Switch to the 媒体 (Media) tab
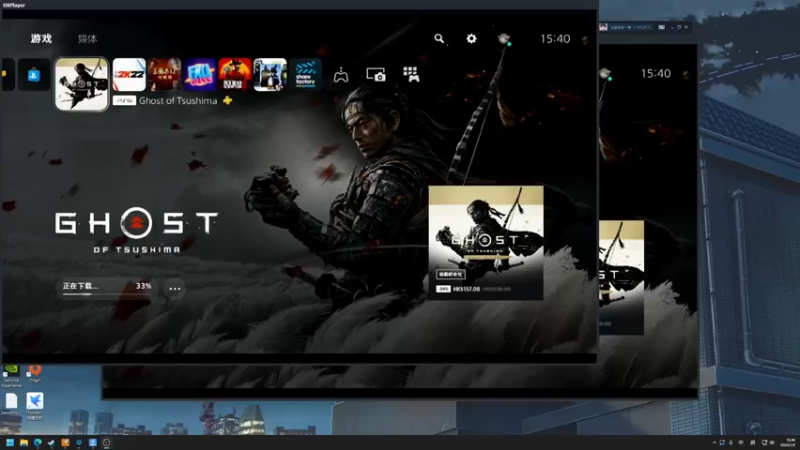 pyautogui.click(x=87, y=39)
